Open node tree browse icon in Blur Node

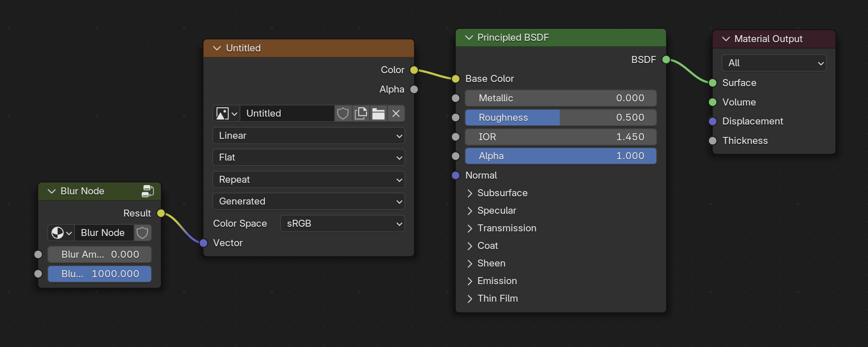(61, 233)
